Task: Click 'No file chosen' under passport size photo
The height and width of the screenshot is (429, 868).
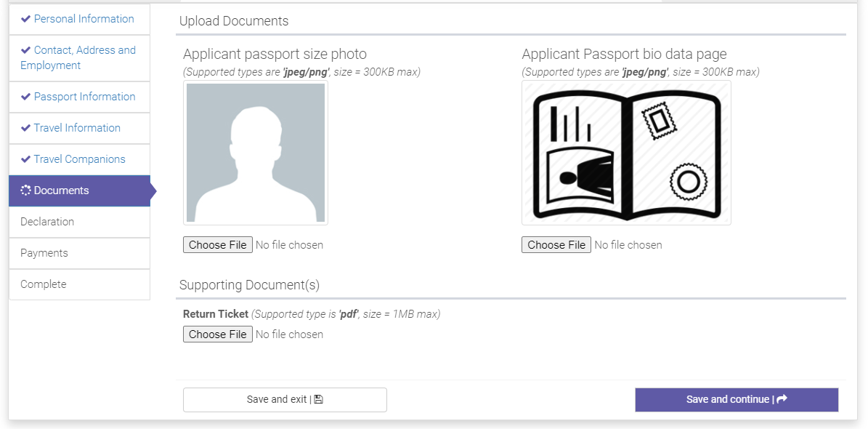Action: (x=290, y=245)
